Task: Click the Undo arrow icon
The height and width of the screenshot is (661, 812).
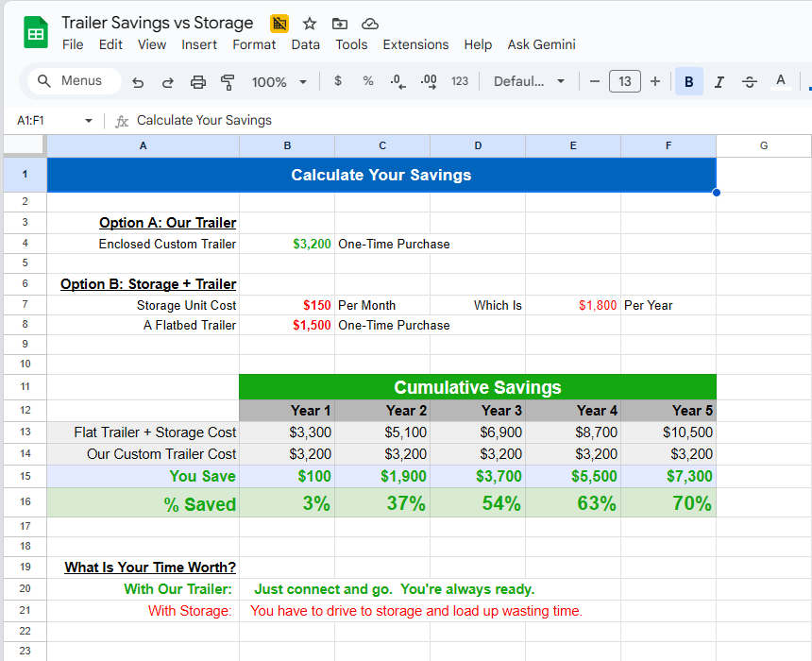Action: (x=138, y=82)
